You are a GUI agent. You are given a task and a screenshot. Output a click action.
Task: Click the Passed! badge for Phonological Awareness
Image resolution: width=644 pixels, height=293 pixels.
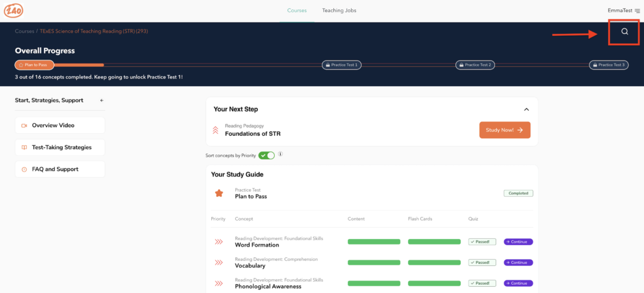[x=482, y=283]
